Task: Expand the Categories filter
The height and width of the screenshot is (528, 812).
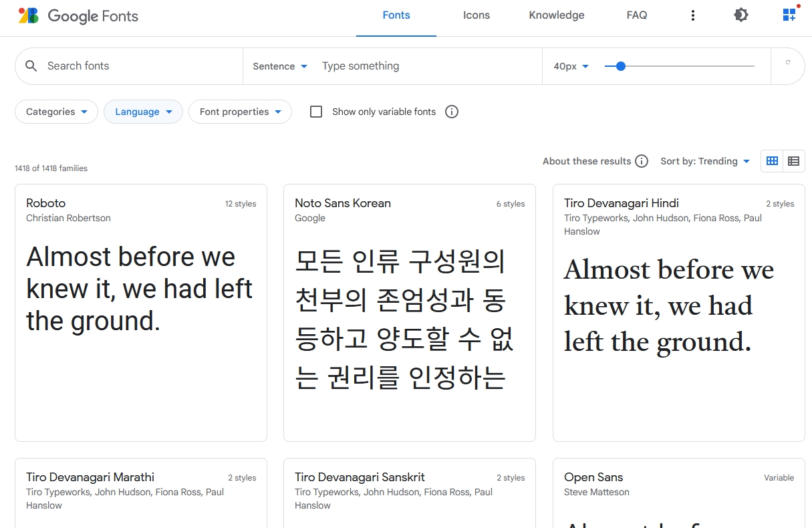Action: 57,112
